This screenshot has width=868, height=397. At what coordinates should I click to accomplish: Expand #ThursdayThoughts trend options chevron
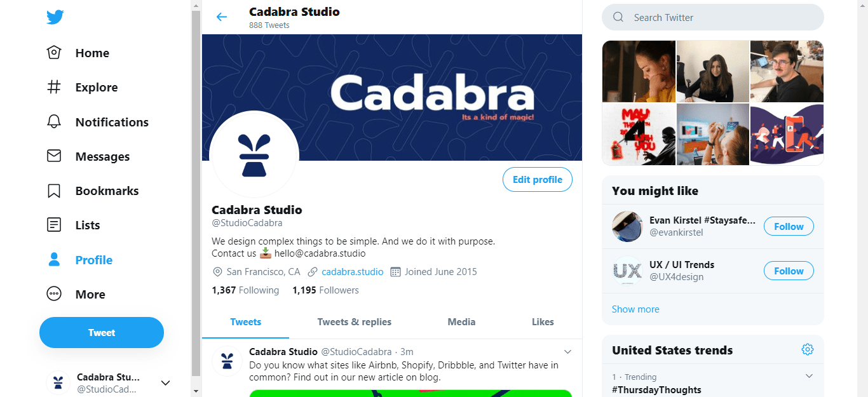(809, 376)
